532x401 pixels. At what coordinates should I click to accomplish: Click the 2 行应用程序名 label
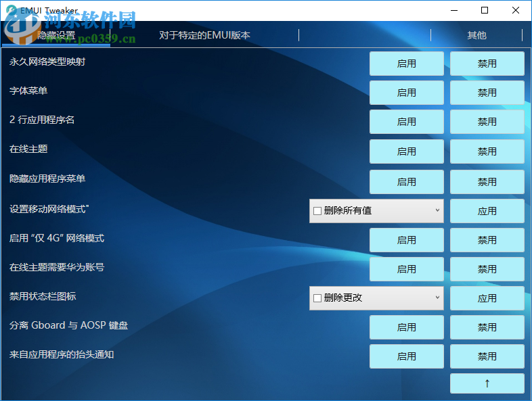pyautogui.click(x=42, y=120)
